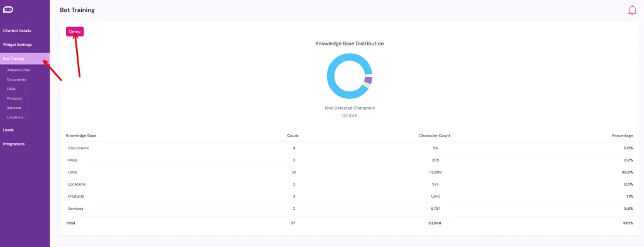The image size is (644, 247).
Task: Click Total count value 37
Action: point(293,223)
